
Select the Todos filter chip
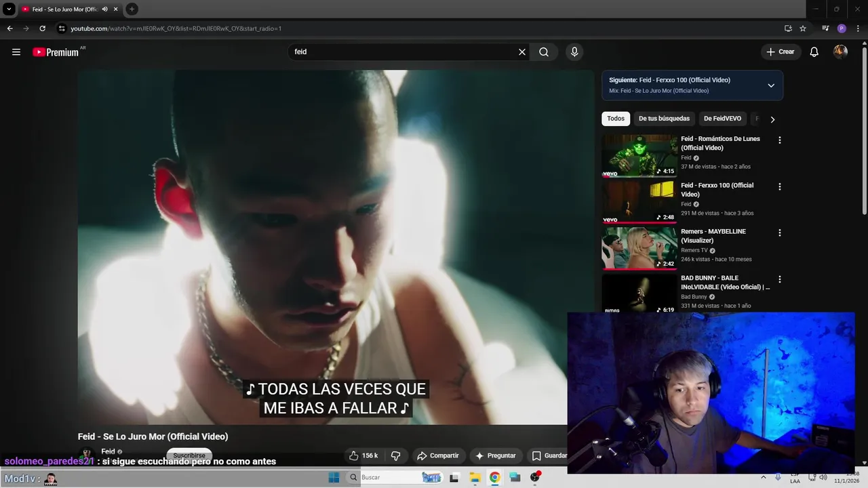pyautogui.click(x=616, y=119)
